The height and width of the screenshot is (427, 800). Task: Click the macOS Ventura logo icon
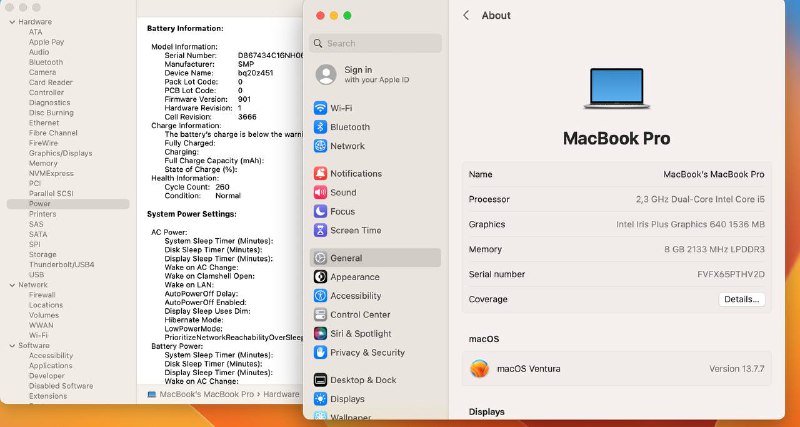coord(480,368)
